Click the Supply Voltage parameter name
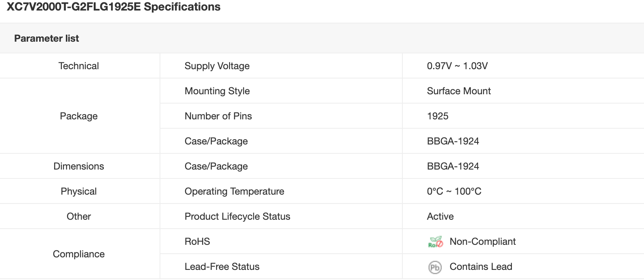644x280 pixels. coord(217,66)
